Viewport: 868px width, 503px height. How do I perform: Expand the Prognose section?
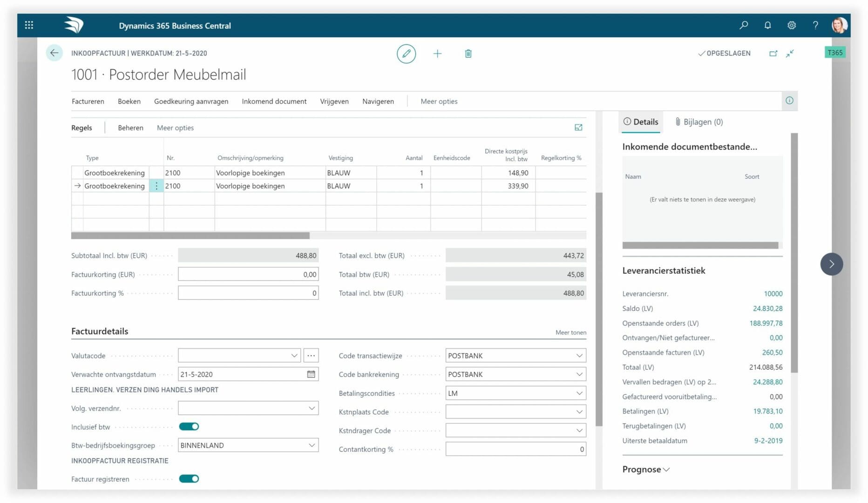[x=646, y=469]
